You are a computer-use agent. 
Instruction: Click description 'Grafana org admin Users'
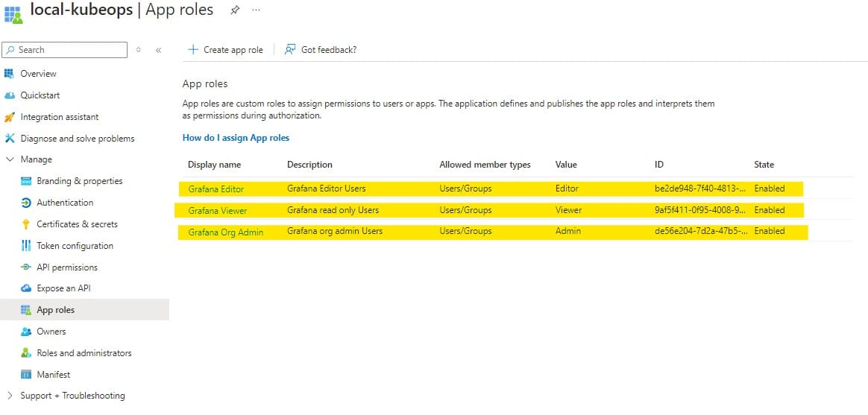pyautogui.click(x=335, y=231)
